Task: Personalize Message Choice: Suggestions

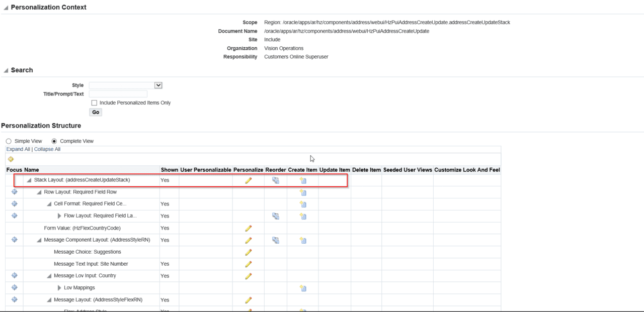Action: (x=248, y=252)
